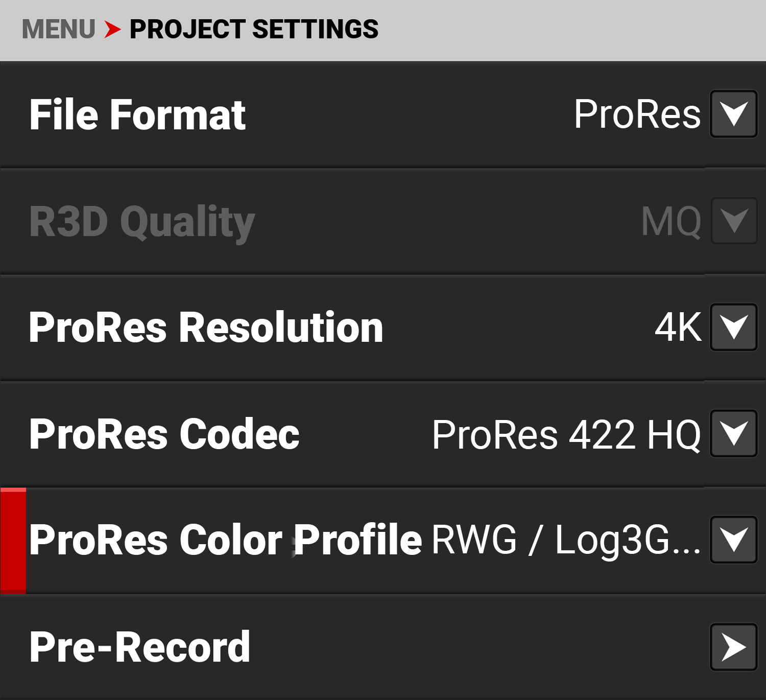Click the red breadcrumb arrow icon
The width and height of the screenshot is (766, 700).
(112, 29)
